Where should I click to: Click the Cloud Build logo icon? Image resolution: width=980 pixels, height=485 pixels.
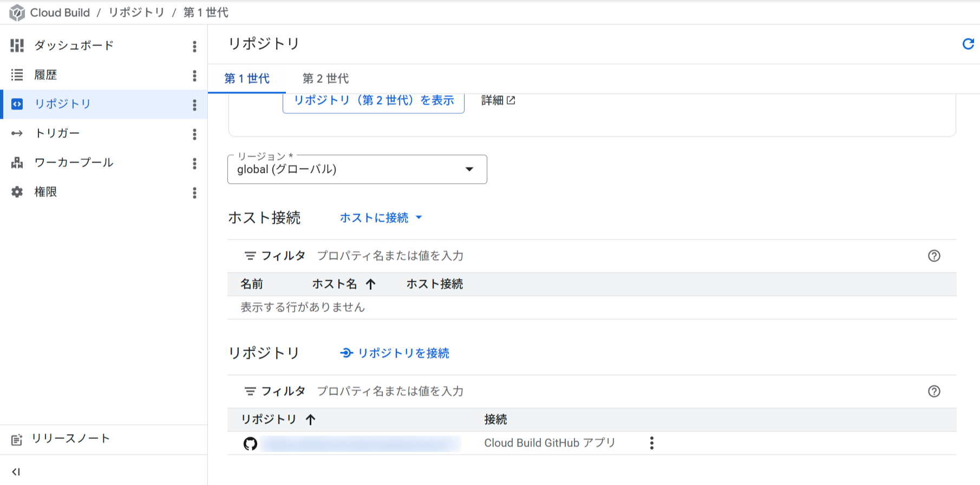(x=17, y=12)
